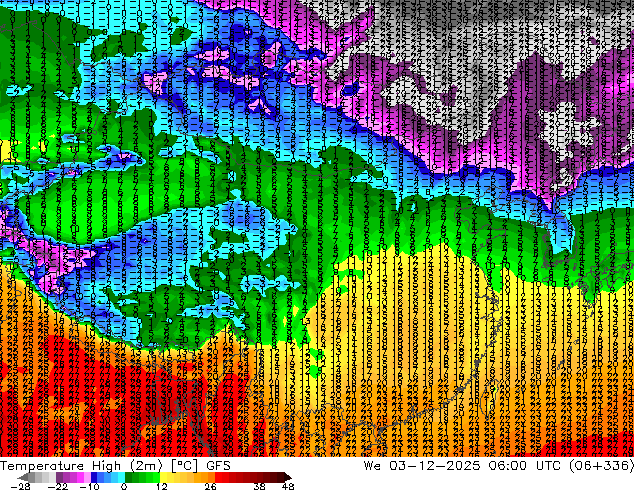Click the left gray arrow end of the color scale
This screenshot has width=634, height=490.
pos(22,477)
